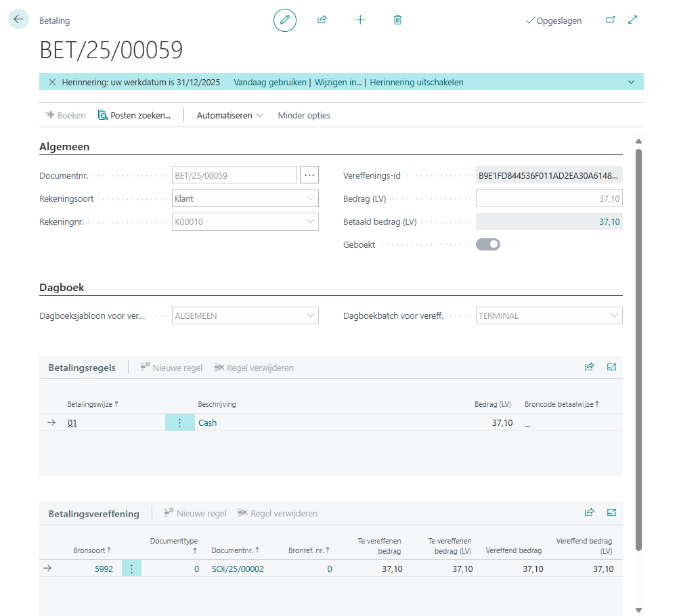This screenshot has width=679, height=616.
Task: Click the expand fullscreen arrows icon
Action: 633,20
